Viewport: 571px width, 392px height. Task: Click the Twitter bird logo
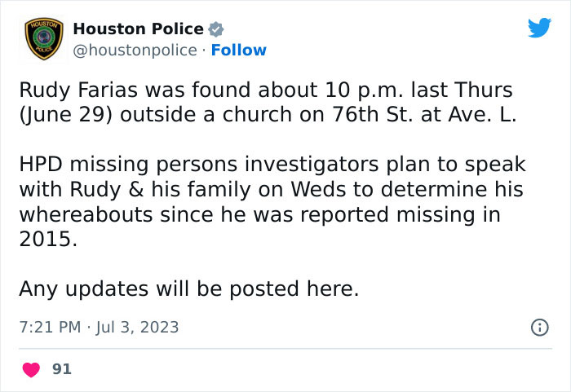tap(539, 28)
